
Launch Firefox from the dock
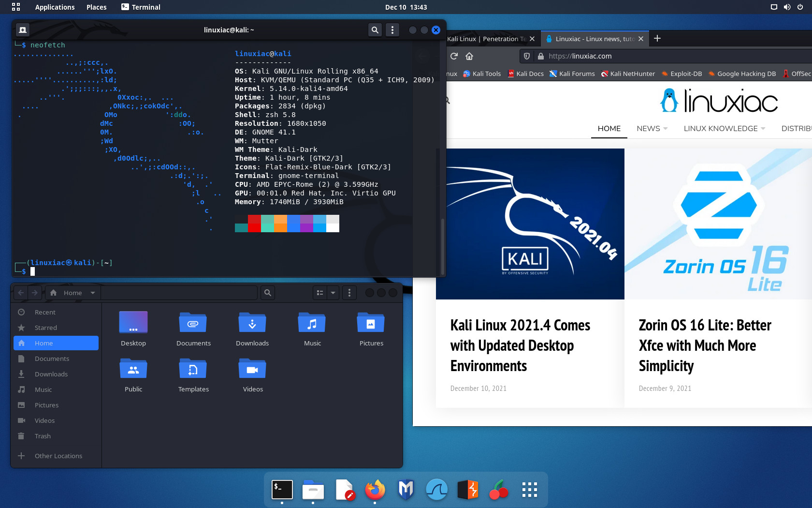tap(375, 490)
